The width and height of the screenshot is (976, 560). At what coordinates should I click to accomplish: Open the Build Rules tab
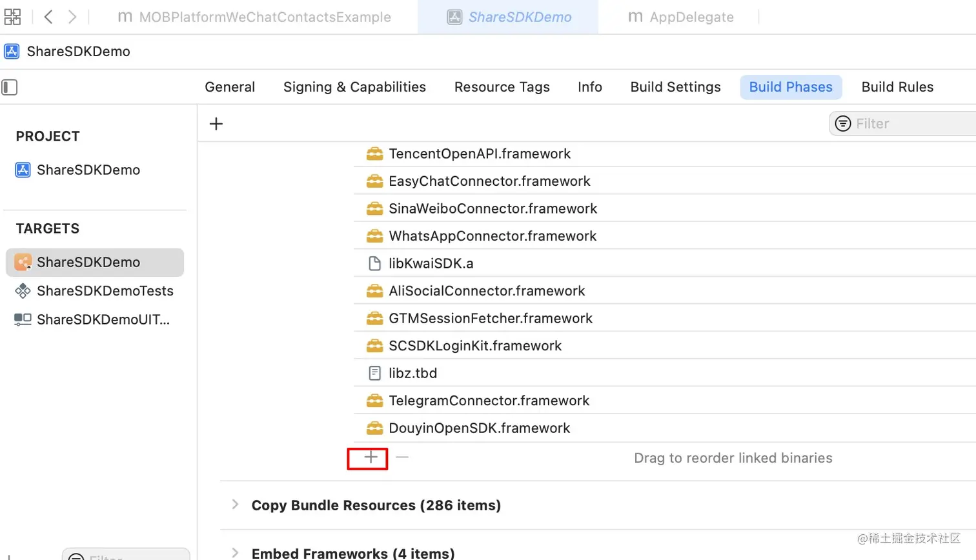pos(897,87)
